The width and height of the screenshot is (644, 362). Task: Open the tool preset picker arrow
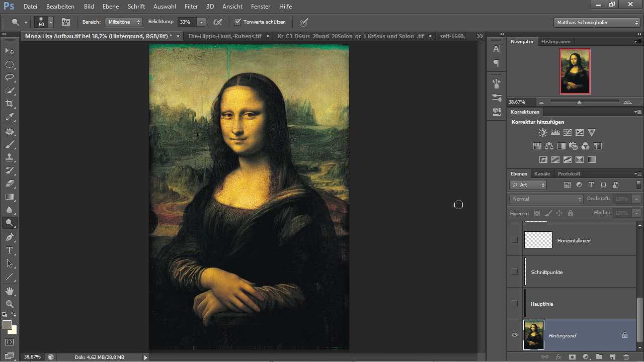point(26,22)
